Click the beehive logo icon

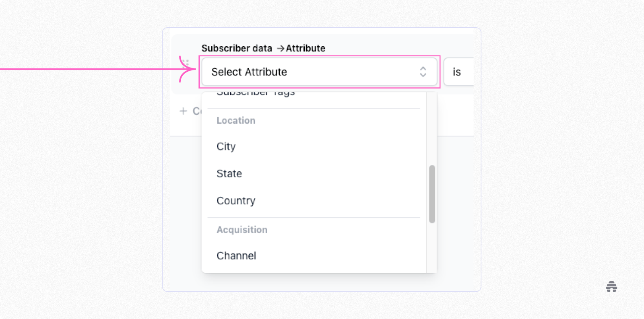tap(611, 286)
